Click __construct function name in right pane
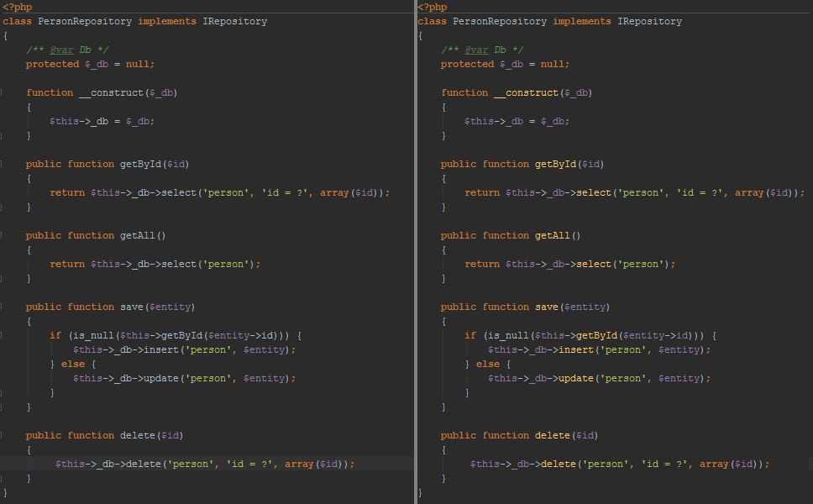813x504 pixels. click(x=526, y=92)
